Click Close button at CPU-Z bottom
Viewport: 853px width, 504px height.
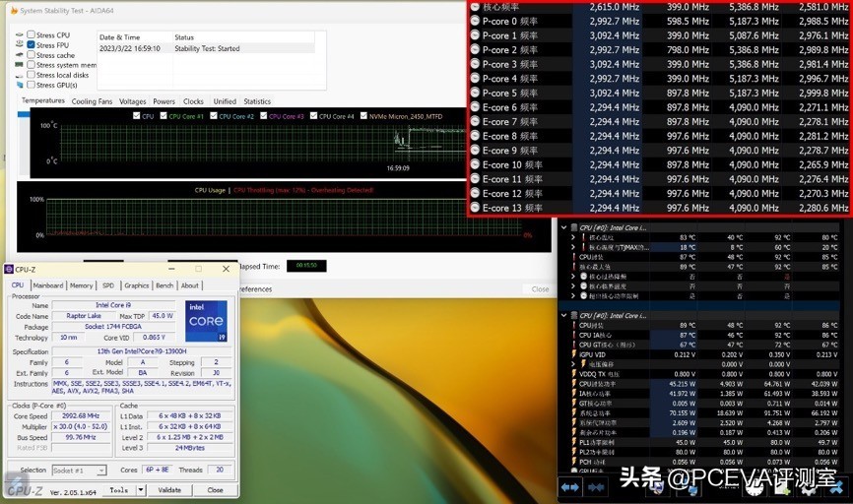pos(215,490)
